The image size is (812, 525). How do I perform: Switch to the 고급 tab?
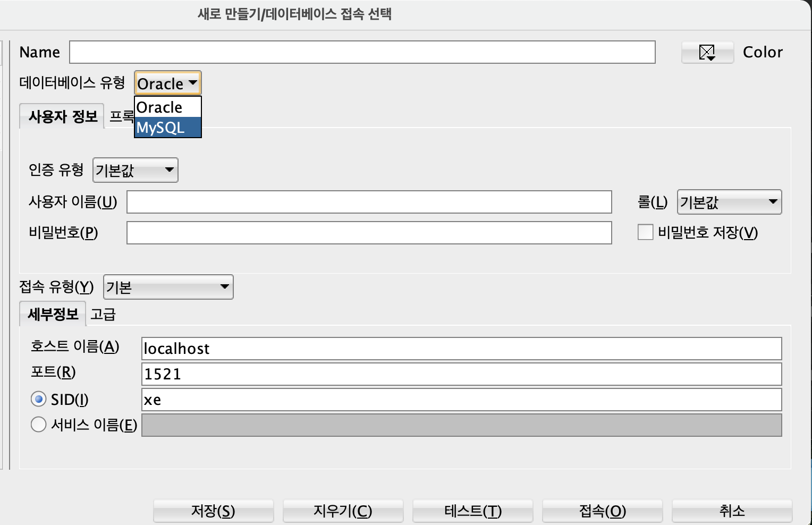(103, 314)
